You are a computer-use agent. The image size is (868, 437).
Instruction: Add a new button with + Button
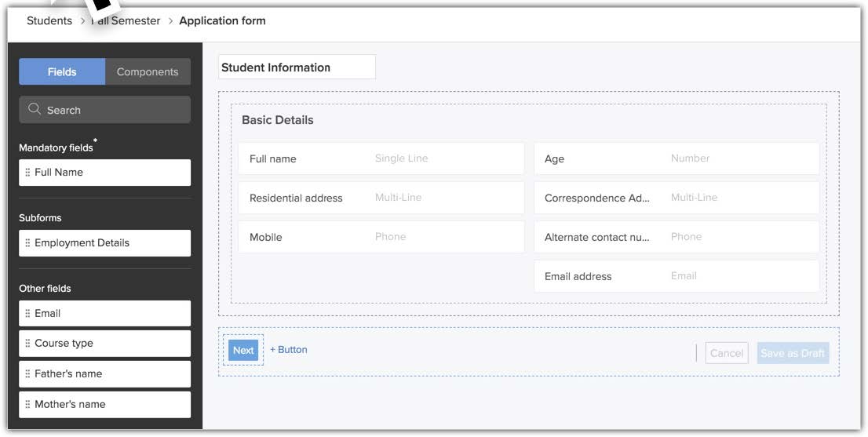[x=289, y=350]
